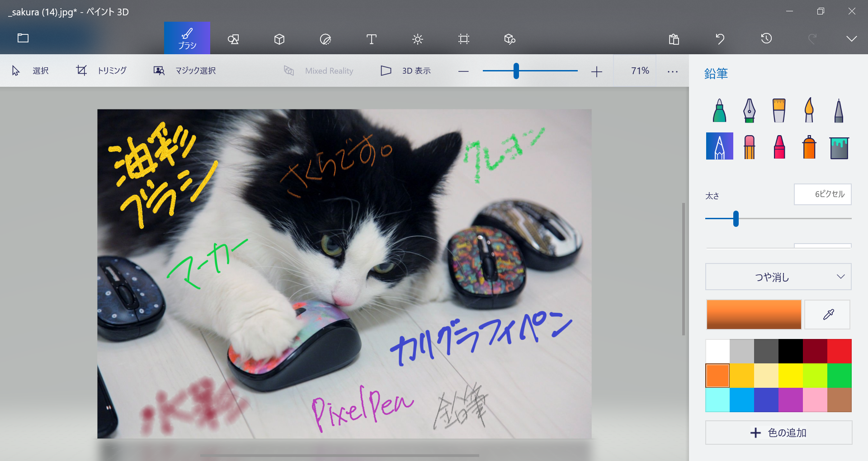Viewport: 868px width, 461px height.
Task: Click the Mixed Reality button
Action: coord(318,71)
